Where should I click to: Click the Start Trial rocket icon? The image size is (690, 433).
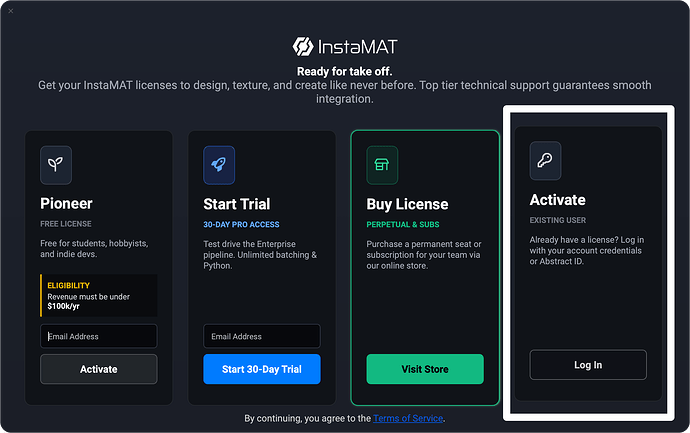point(219,165)
